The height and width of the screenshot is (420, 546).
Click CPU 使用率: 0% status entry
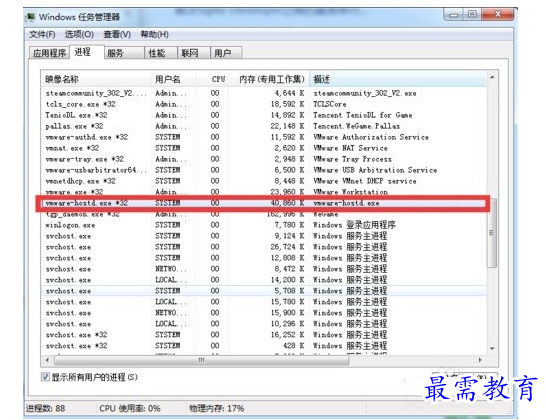[x=130, y=408]
